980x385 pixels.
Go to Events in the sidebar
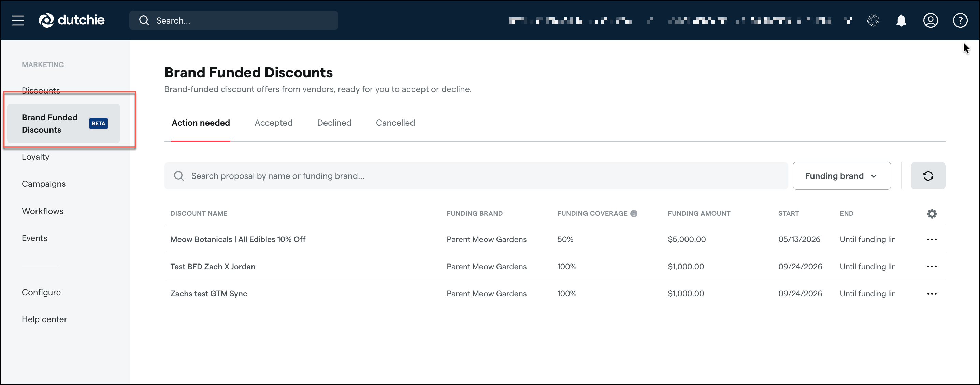[x=34, y=238]
